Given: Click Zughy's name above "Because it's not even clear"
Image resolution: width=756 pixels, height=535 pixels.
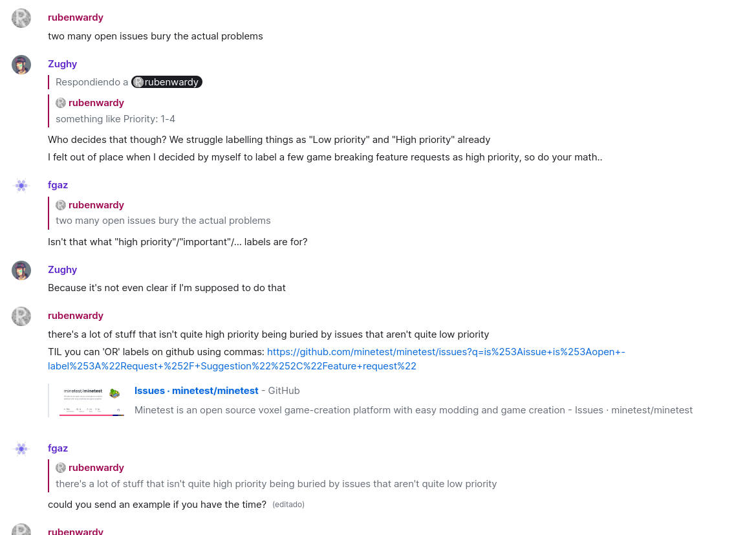Looking at the screenshot, I should (x=62, y=270).
